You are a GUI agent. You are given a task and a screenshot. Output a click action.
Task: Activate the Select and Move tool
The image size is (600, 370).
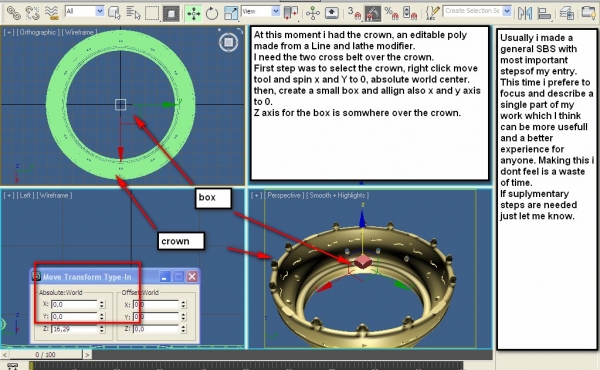tap(194, 14)
